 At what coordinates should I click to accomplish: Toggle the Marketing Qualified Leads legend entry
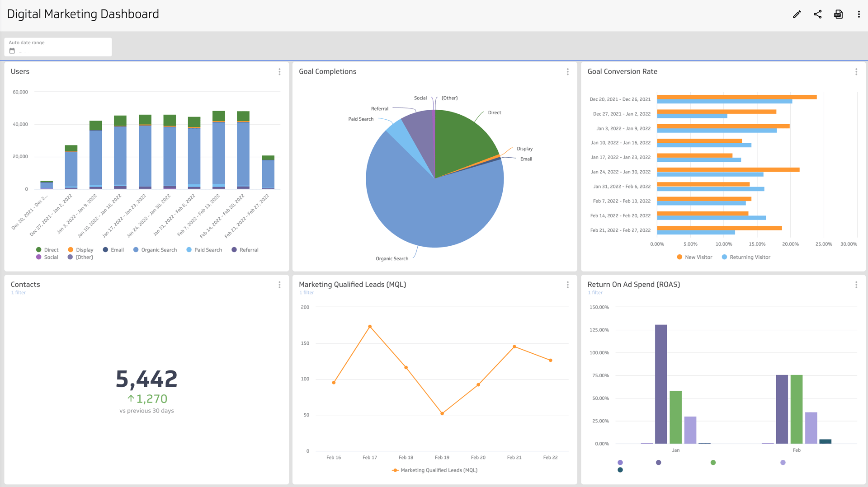point(434,470)
